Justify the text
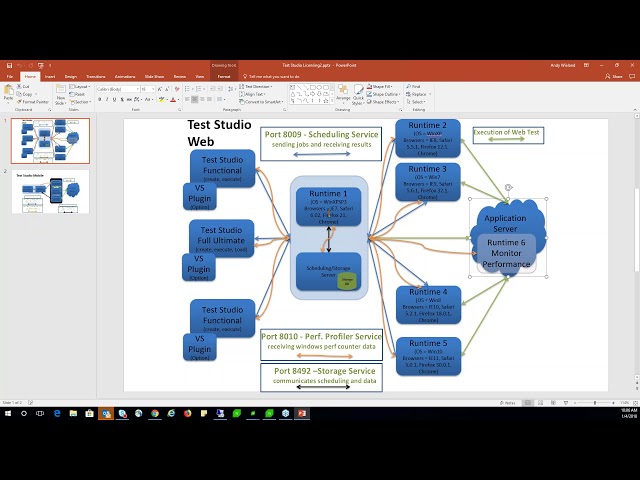The image size is (640, 480). pos(210,99)
